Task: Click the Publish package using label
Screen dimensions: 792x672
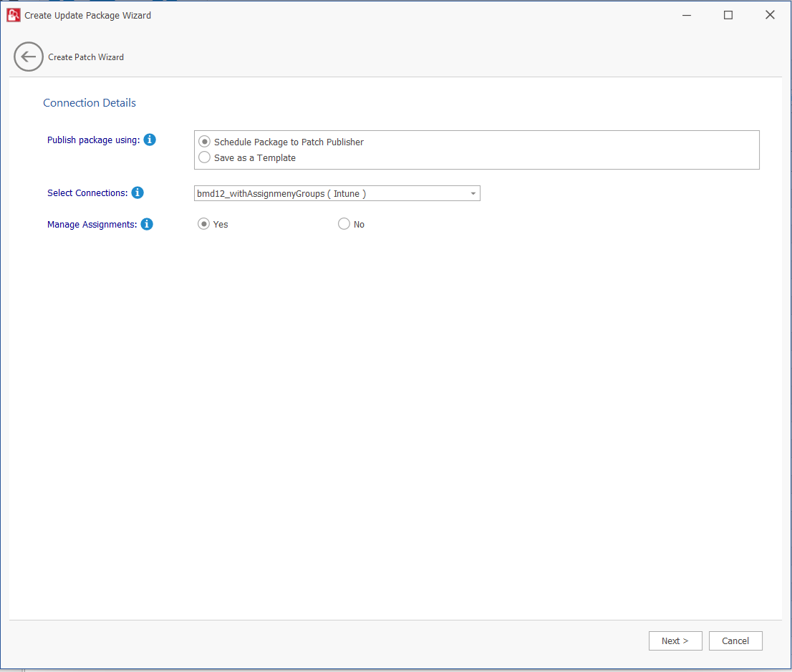Action: [93, 140]
